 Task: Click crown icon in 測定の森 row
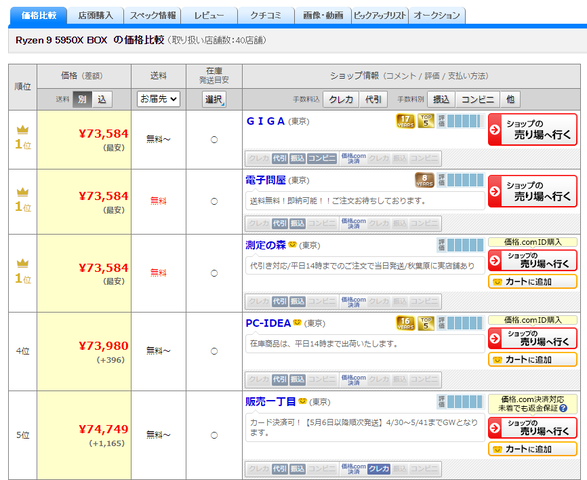22,263
